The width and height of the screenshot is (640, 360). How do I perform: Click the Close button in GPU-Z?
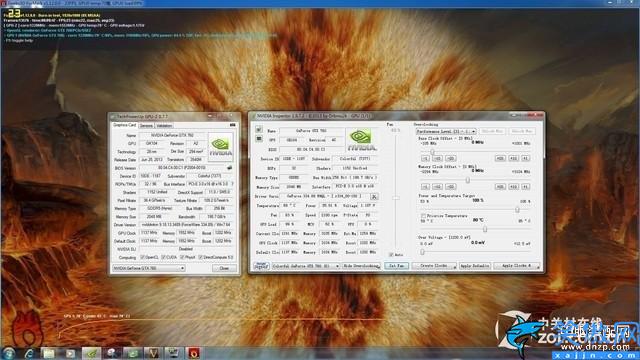point(224,268)
